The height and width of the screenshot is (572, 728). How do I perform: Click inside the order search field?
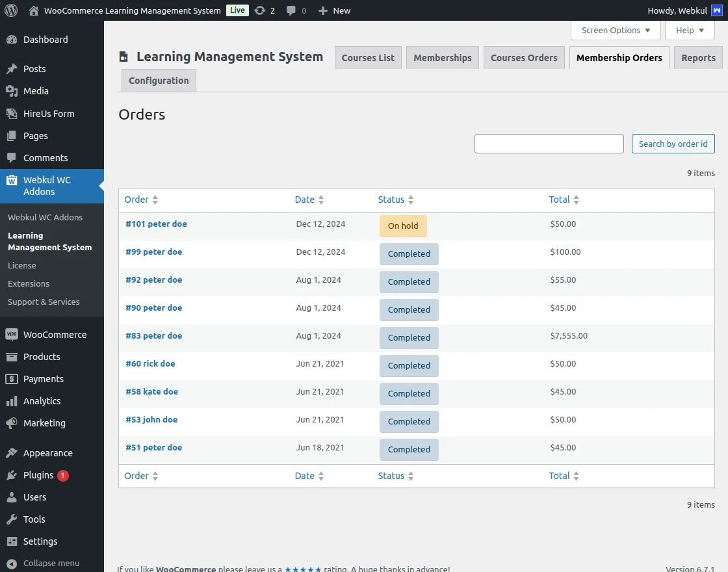[x=548, y=144]
